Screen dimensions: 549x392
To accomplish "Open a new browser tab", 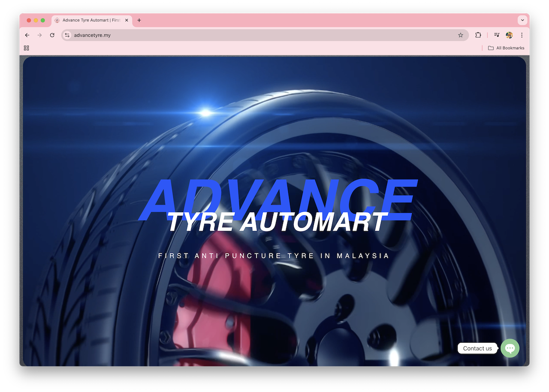I will point(139,20).
